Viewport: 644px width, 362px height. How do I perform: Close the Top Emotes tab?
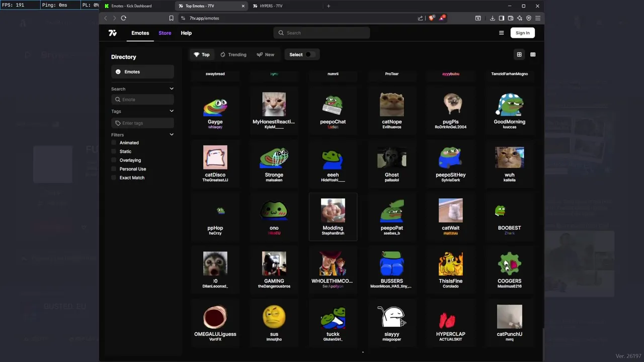[x=243, y=6]
